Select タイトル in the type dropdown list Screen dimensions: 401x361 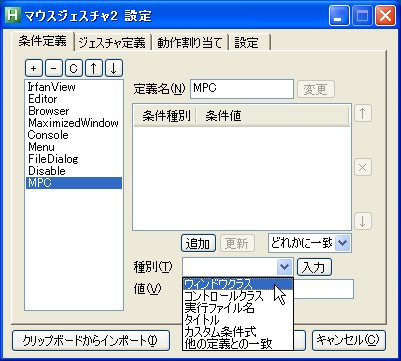(238, 320)
